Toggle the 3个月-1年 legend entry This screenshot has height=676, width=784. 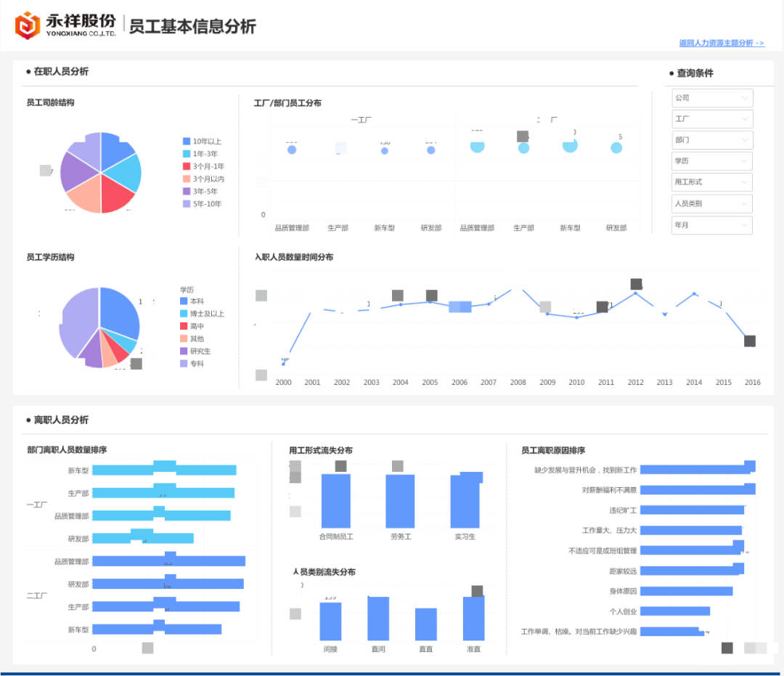[186, 166]
